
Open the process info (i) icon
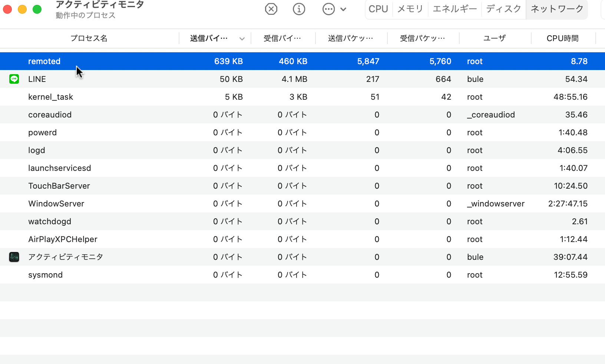(299, 9)
